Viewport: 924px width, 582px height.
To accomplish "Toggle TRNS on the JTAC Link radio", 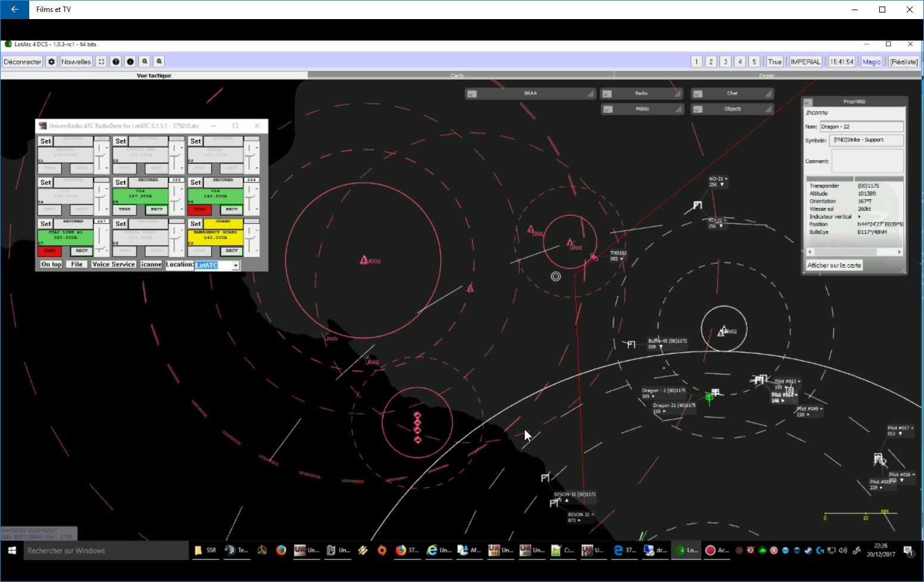I will 49,251.
